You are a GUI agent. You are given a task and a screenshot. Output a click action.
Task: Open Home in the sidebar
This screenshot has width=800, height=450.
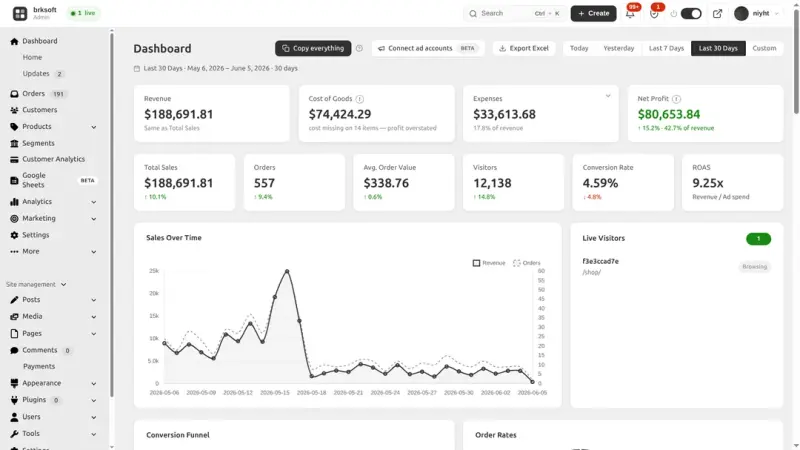click(32, 58)
